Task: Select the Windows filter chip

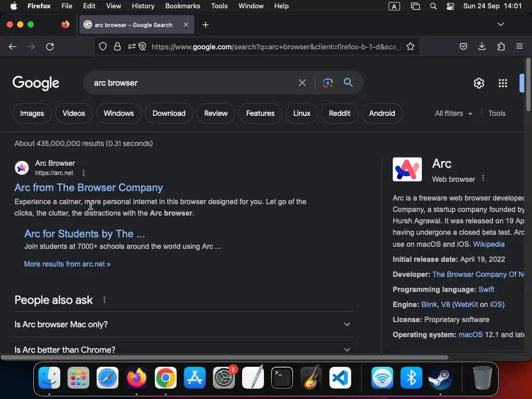Action: [x=119, y=113]
